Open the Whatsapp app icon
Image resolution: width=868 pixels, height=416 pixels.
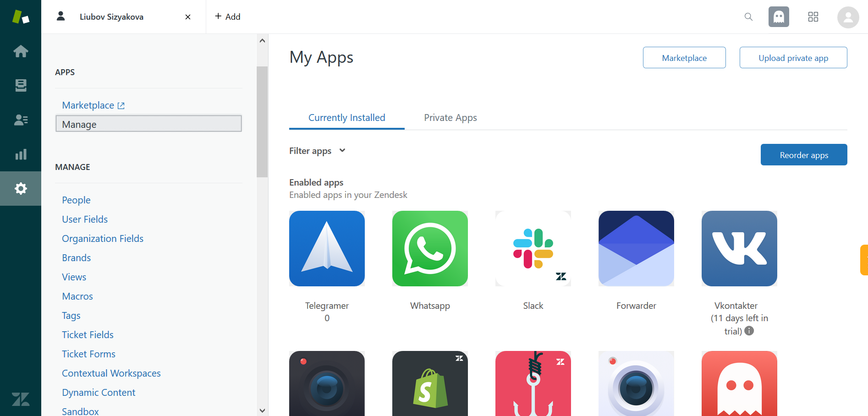coord(430,248)
